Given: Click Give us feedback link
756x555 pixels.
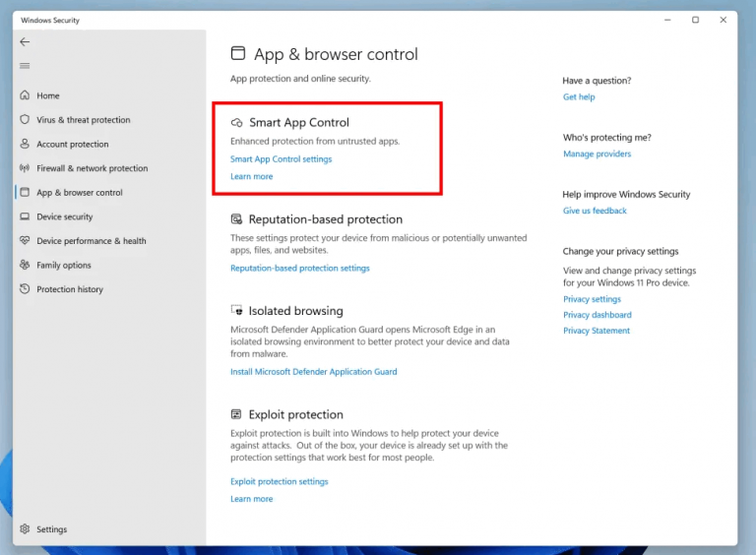Looking at the screenshot, I should tap(595, 211).
